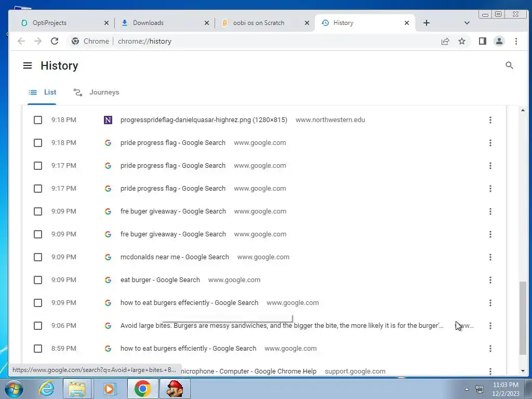Open actions menu for how to eat burgers effeciently
The height and width of the screenshot is (399, 532).
tap(490, 303)
